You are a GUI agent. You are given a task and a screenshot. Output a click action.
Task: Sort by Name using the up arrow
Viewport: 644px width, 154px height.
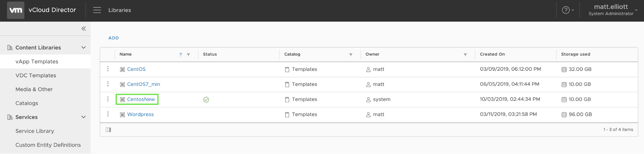coord(181,55)
